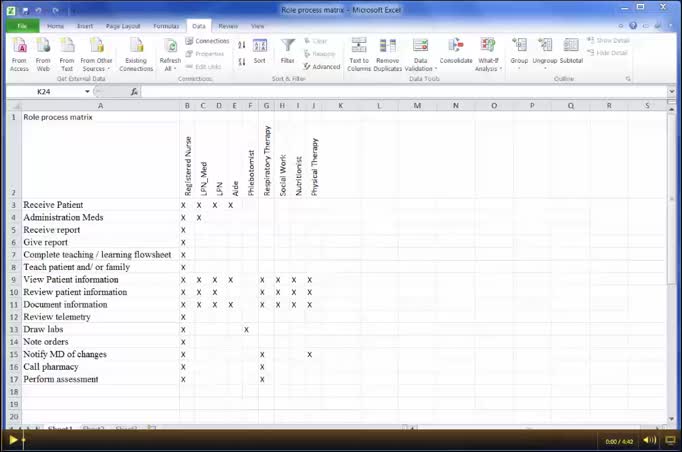Click the Excel Help icon
Screen dimensions: 682x452
click(633, 26)
